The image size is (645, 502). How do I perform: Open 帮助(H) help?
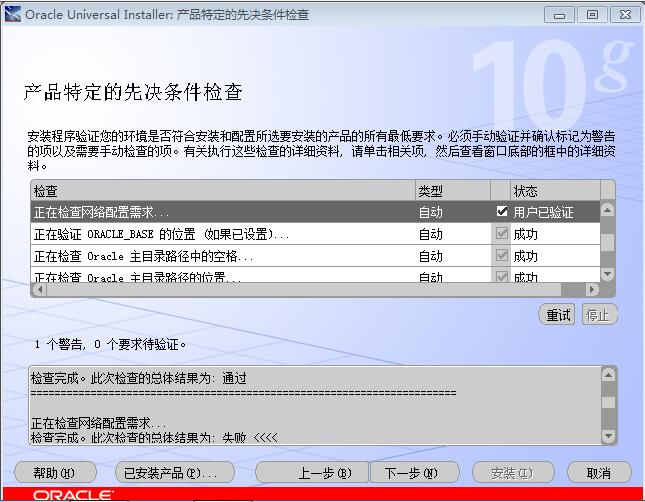pos(55,473)
